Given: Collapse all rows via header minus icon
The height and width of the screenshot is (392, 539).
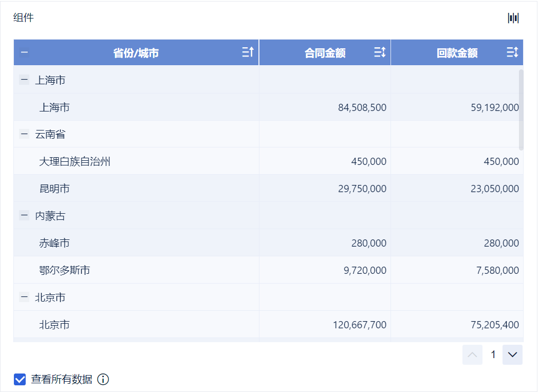Looking at the screenshot, I should point(24,52).
